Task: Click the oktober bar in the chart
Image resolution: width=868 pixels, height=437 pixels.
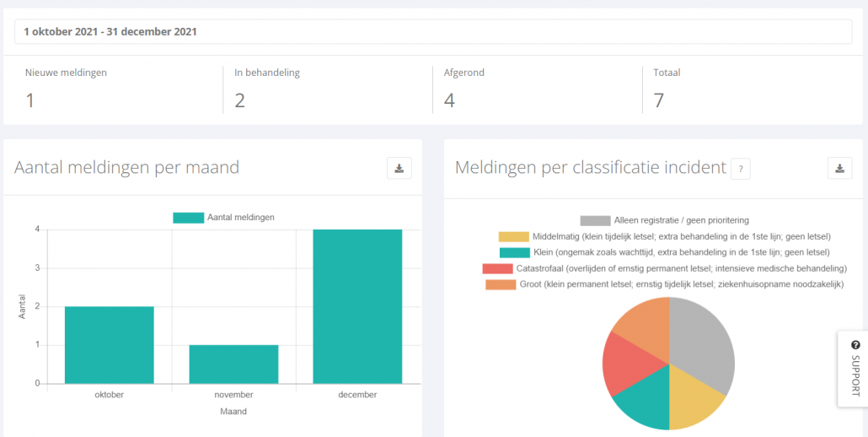Action: [x=109, y=345]
